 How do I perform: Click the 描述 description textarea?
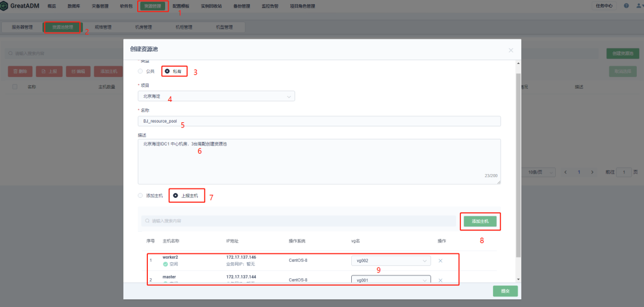319,162
